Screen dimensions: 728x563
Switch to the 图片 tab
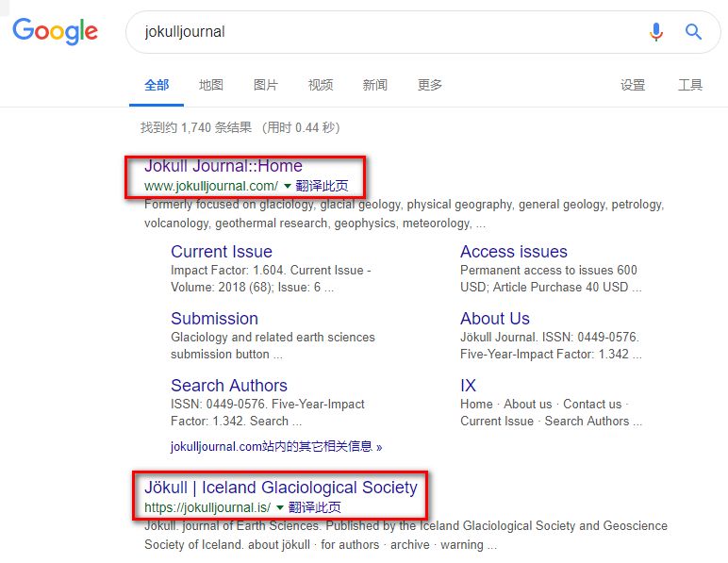click(266, 85)
